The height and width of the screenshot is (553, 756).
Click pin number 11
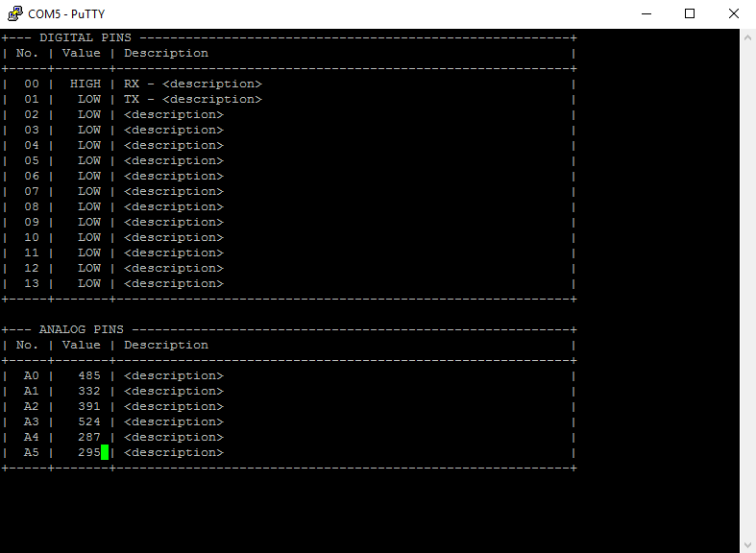32,253
